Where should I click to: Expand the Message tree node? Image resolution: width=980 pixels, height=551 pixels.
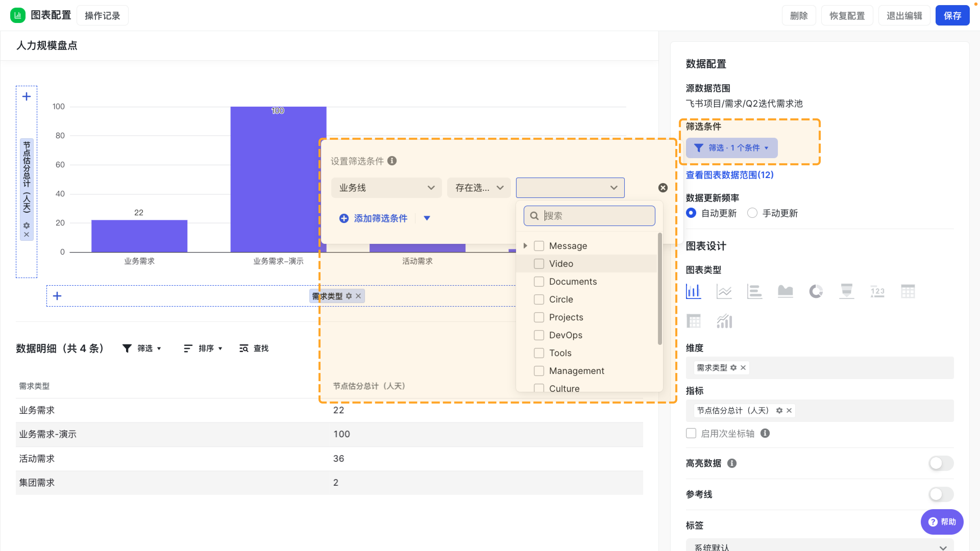(525, 246)
